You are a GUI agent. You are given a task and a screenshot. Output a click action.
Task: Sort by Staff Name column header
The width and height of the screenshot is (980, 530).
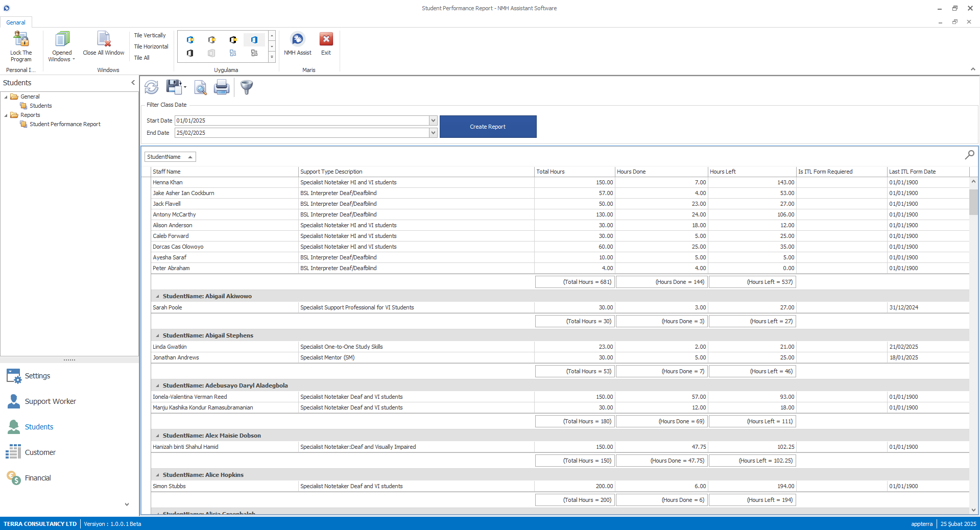[x=224, y=172]
